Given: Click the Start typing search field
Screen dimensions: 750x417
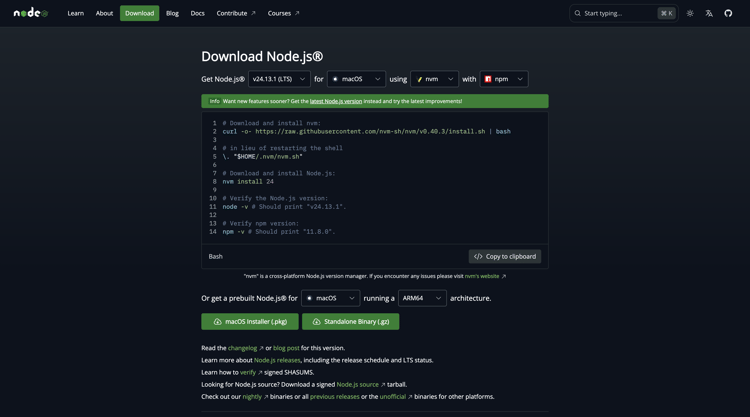Looking at the screenshot, I should (623, 13).
